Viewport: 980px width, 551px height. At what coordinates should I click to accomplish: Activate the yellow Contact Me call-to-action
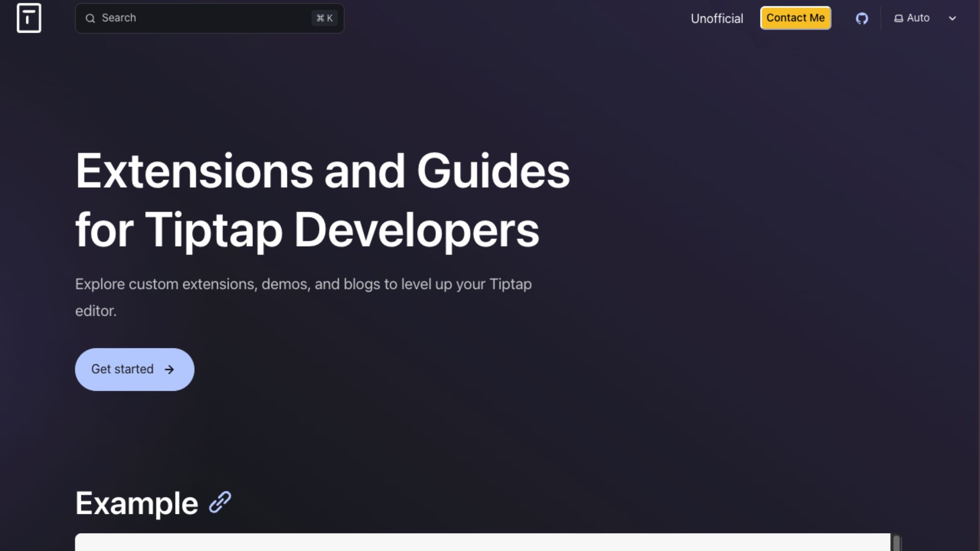(795, 17)
